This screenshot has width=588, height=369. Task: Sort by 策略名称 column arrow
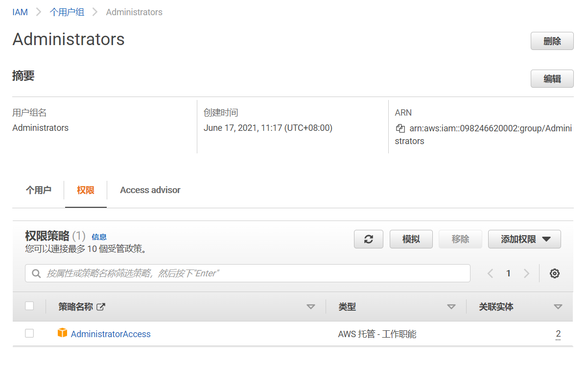coord(310,307)
